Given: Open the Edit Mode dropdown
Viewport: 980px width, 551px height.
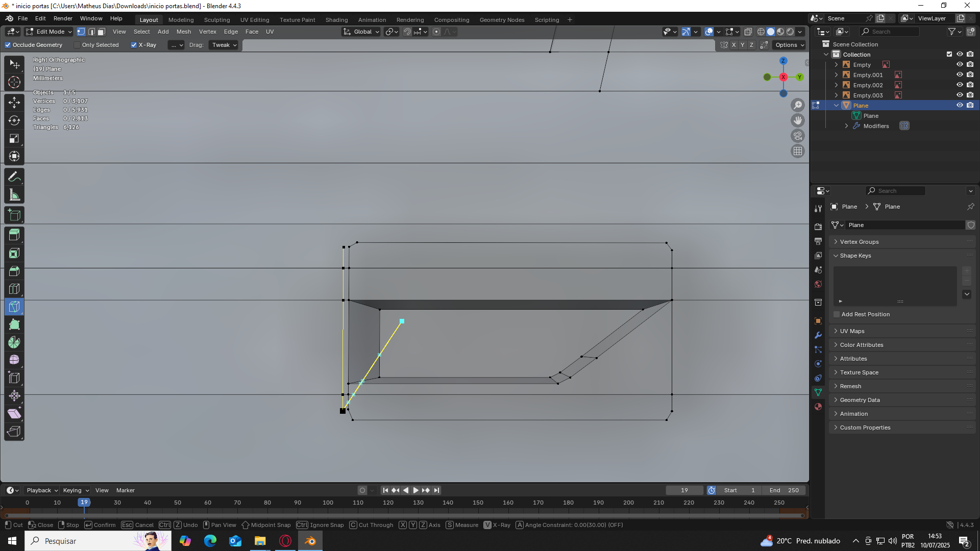Looking at the screenshot, I should tap(49, 32).
